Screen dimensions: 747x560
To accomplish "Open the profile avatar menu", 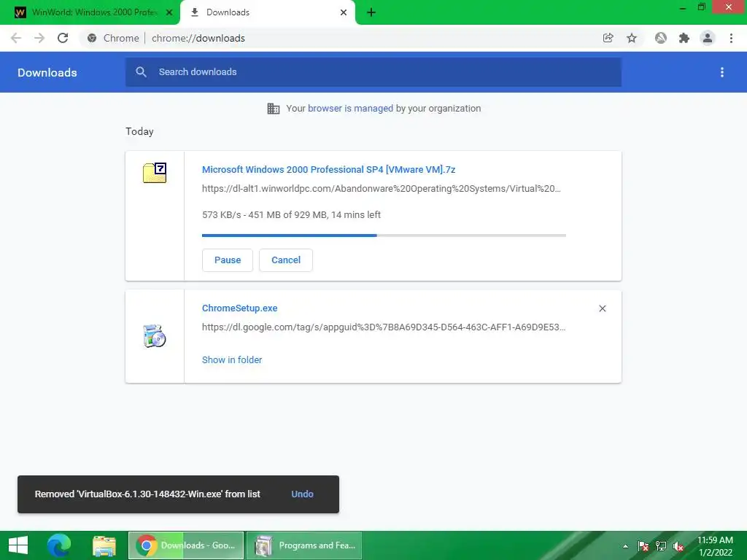I will (x=708, y=38).
